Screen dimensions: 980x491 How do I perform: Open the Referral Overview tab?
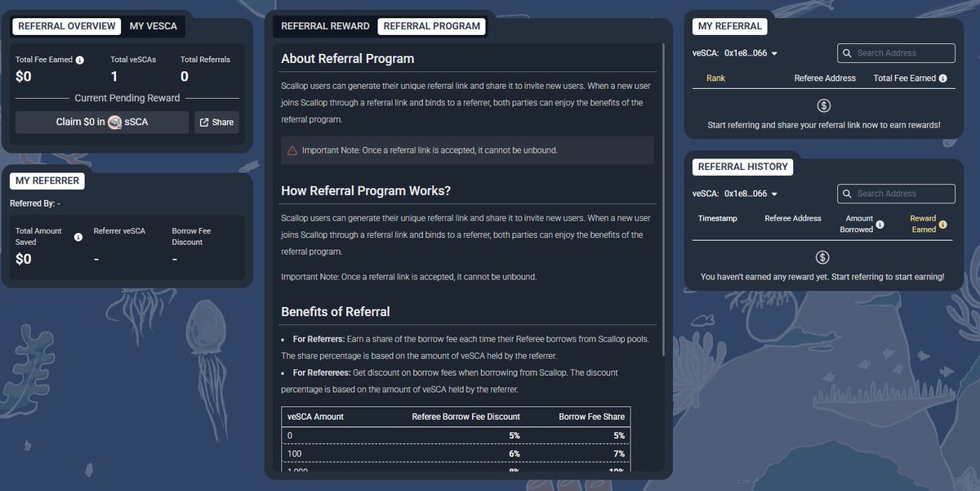click(x=67, y=26)
